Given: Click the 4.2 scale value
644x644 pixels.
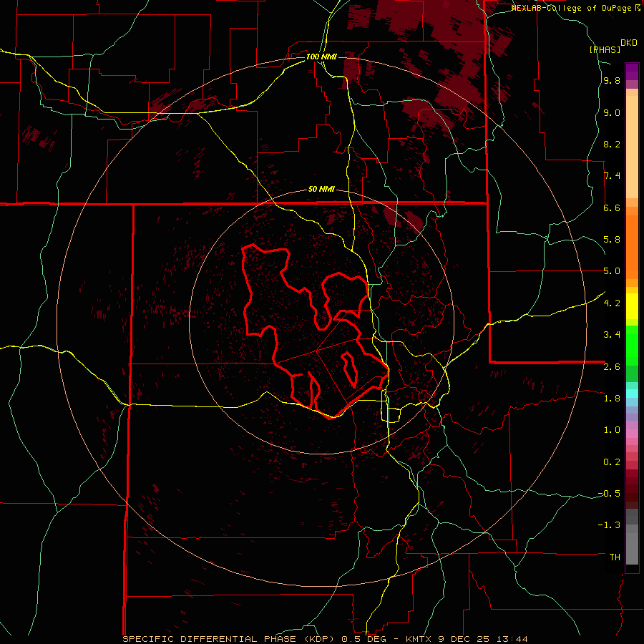Looking at the screenshot, I should coord(612,303).
